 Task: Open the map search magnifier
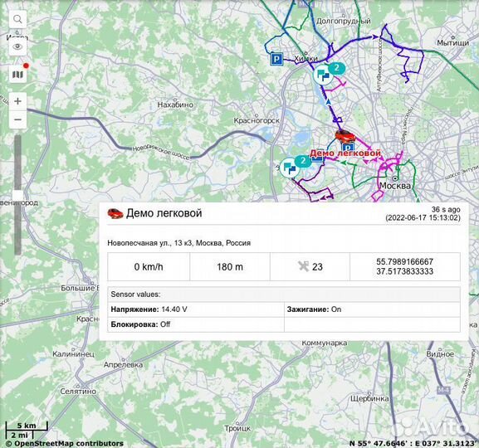(17, 19)
